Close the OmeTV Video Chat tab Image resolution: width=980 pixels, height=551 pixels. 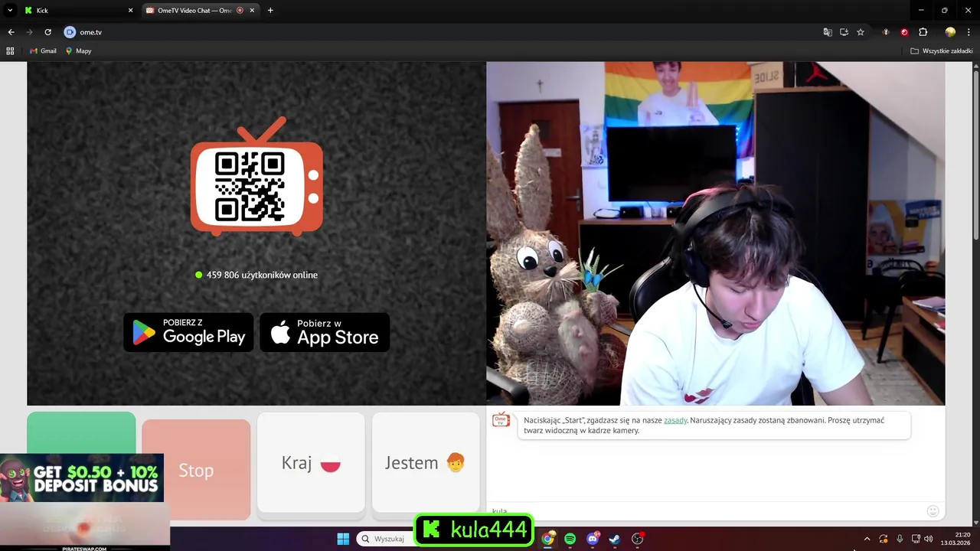(253, 11)
